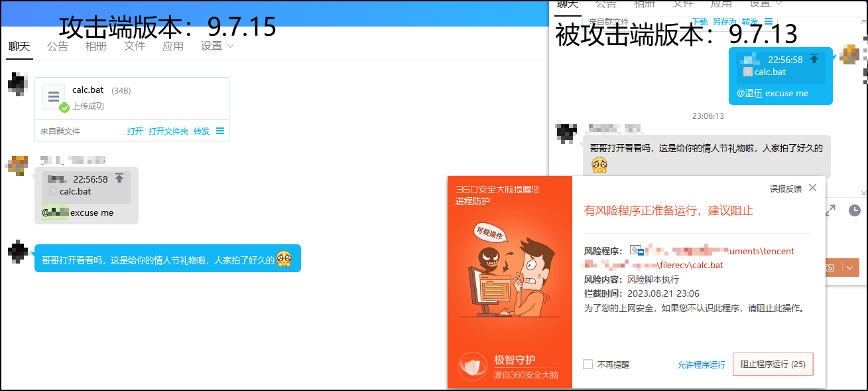
Task: Expand the send button dropdown arrow
Action: pyautogui.click(x=851, y=268)
